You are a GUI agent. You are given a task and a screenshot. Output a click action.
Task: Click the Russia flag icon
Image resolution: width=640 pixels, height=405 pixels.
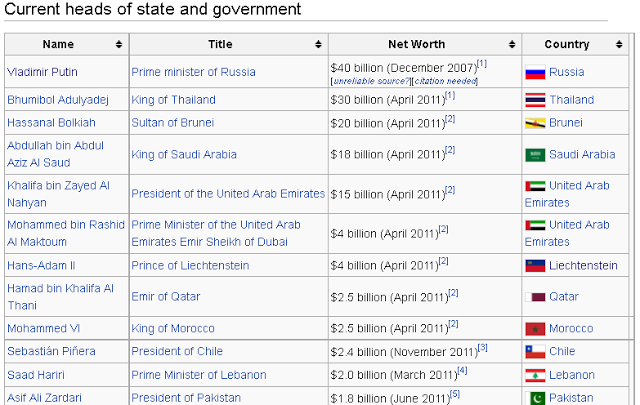point(535,73)
